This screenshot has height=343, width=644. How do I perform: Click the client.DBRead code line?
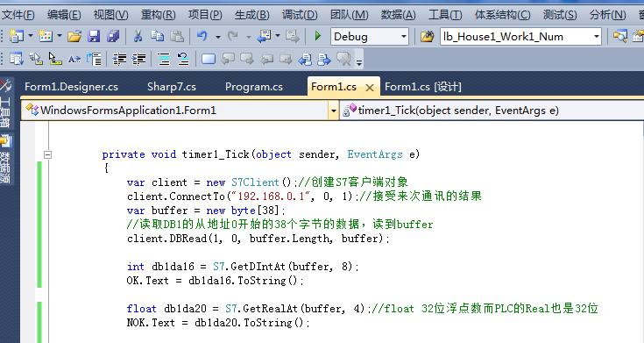[x=258, y=239]
